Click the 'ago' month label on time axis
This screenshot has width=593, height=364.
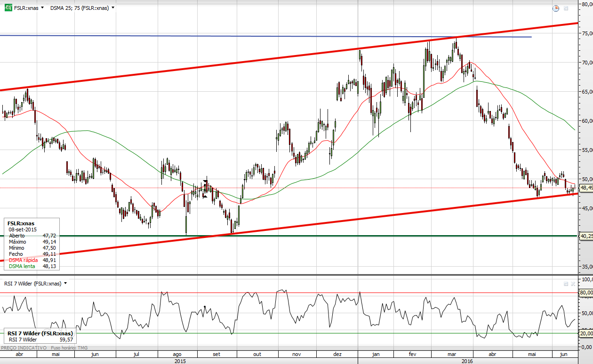(x=177, y=354)
